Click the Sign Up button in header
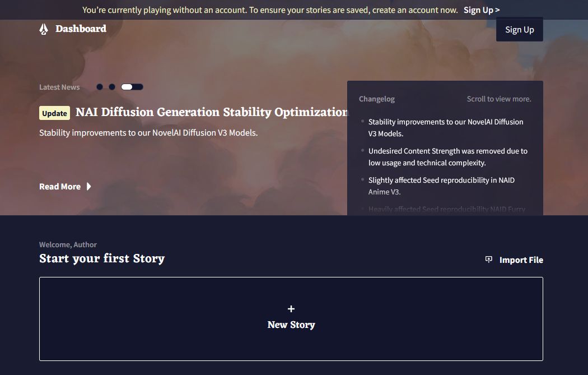The height and width of the screenshot is (375, 588). [x=519, y=30]
